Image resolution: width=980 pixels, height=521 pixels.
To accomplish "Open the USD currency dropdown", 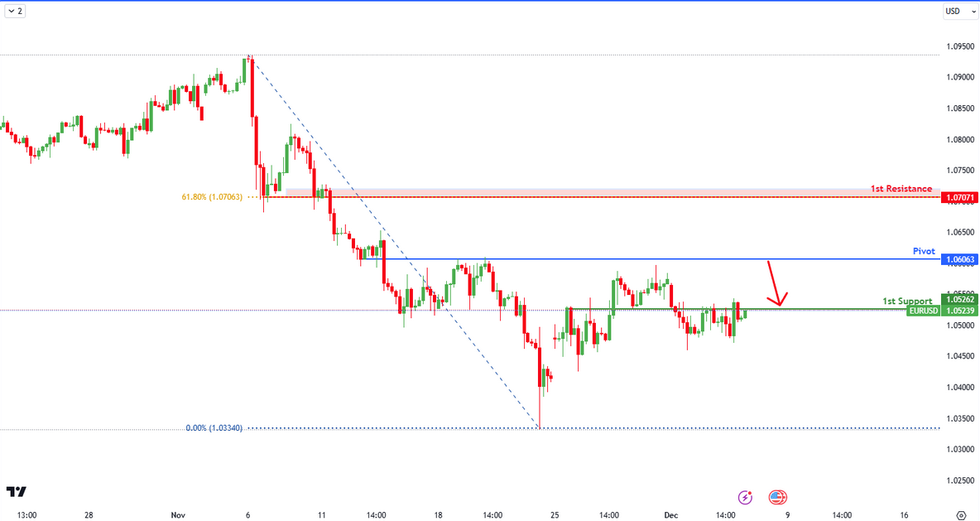I will tap(960, 11).
